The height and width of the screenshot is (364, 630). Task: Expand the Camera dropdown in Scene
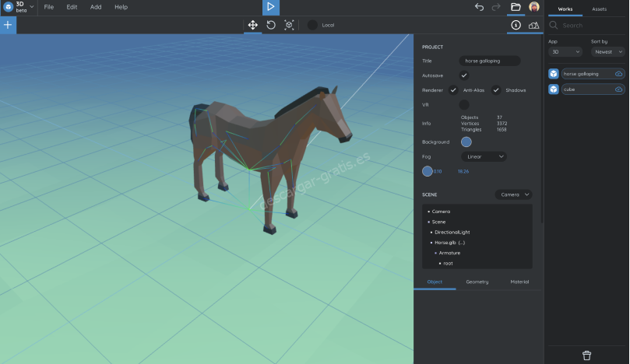coord(514,194)
